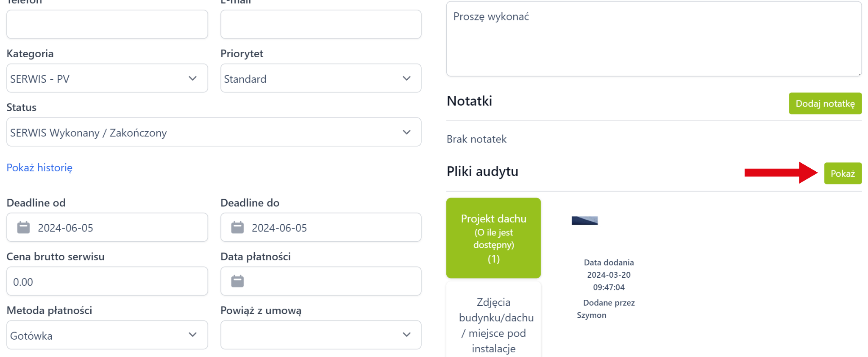Image resolution: width=868 pixels, height=357 pixels.
Task: Expand the Metoda płatności dropdown
Action: (107, 335)
